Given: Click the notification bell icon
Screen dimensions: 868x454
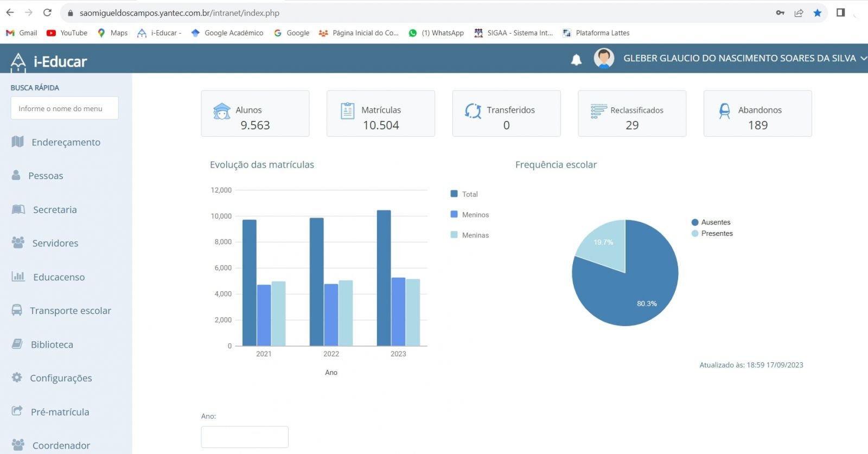Looking at the screenshot, I should tap(576, 60).
